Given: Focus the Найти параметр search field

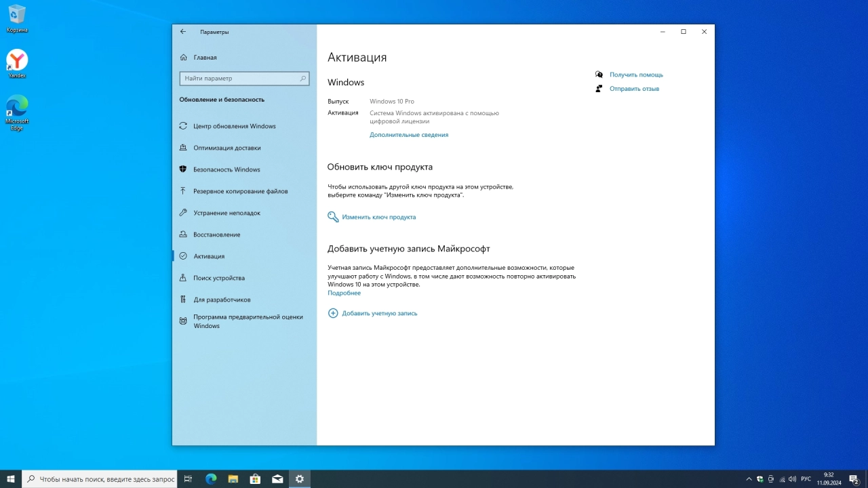Looking at the screenshot, I should tap(244, 79).
